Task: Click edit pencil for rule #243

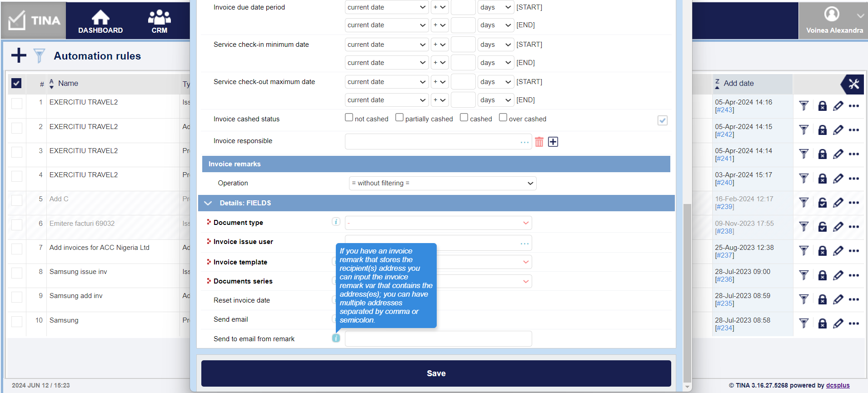Action: point(838,106)
